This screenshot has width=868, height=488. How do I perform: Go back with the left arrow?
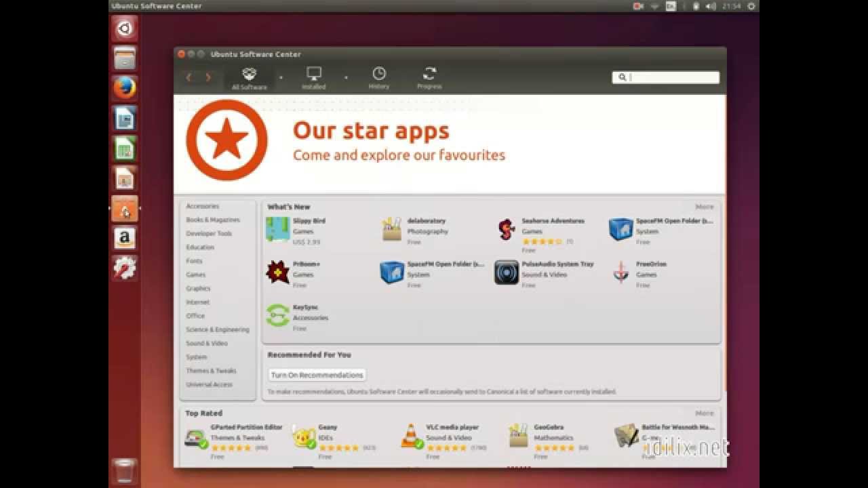(189, 77)
